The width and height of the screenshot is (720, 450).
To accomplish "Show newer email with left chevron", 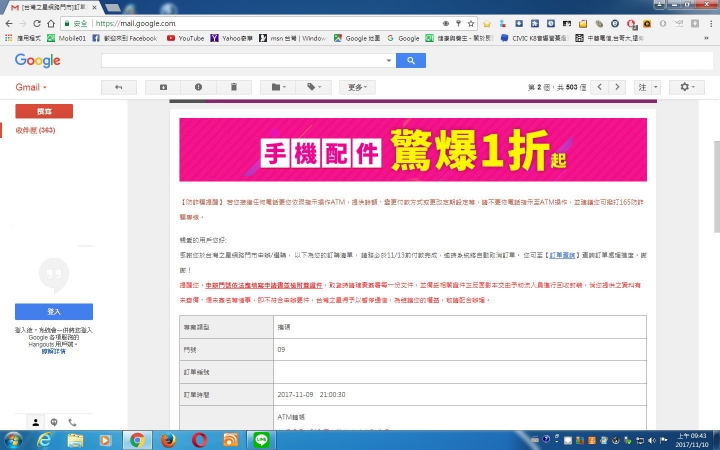I will pyautogui.click(x=599, y=87).
